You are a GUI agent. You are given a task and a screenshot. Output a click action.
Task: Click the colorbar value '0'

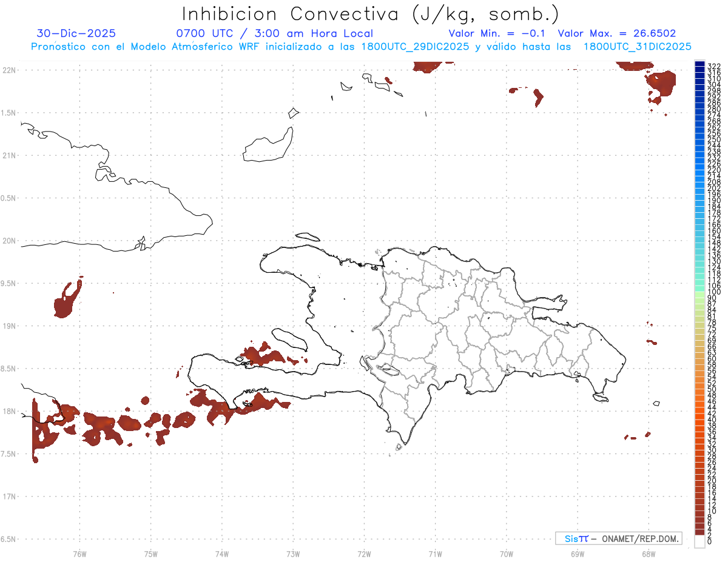click(710, 541)
